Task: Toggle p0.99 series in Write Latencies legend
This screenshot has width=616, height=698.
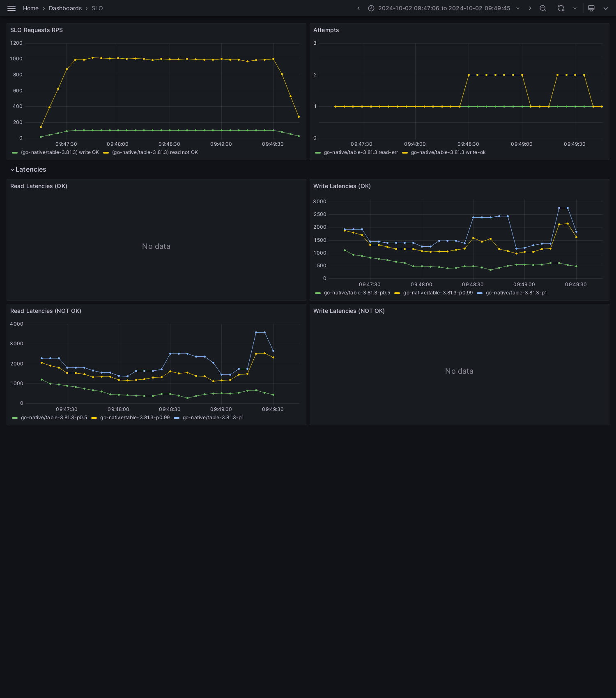Action: click(438, 293)
